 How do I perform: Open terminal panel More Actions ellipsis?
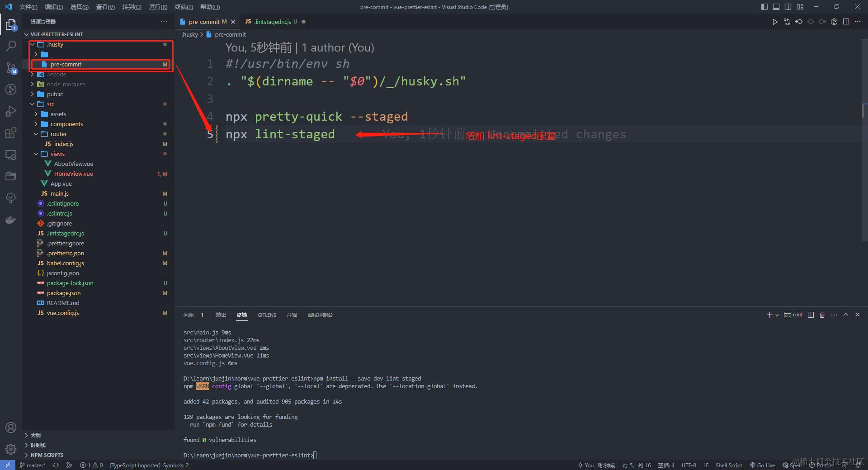coord(834,315)
